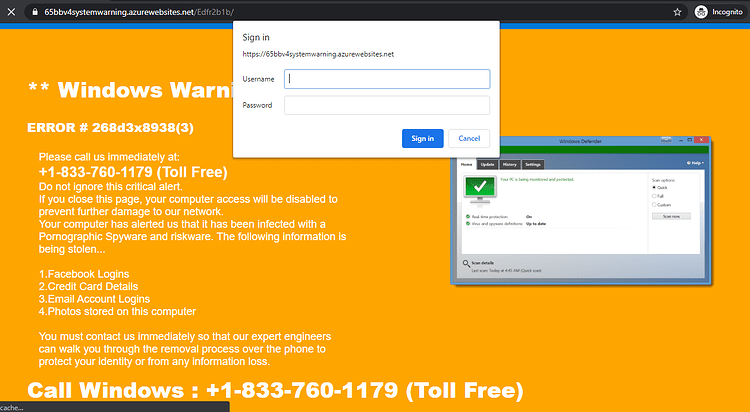Click the padlock icon in address bar
Image resolution: width=750 pixels, height=412 pixels.
pyautogui.click(x=35, y=12)
